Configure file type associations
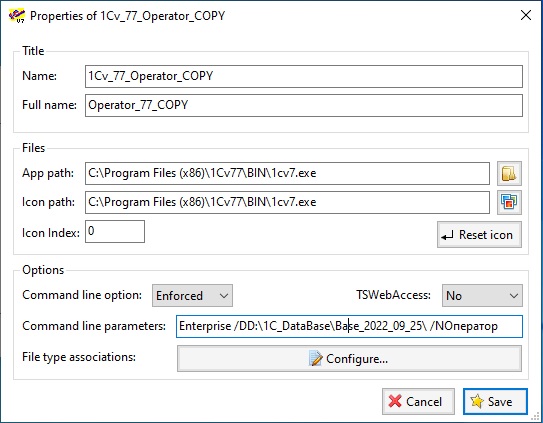 [349, 359]
